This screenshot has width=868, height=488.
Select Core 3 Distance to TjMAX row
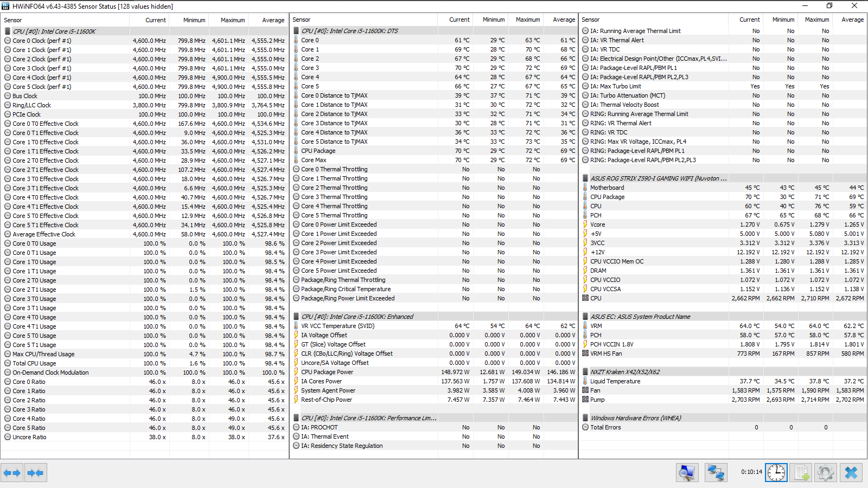click(434, 123)
